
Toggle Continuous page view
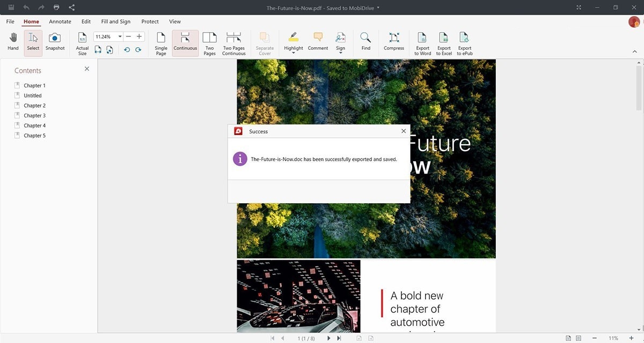[x=185, y=42]
